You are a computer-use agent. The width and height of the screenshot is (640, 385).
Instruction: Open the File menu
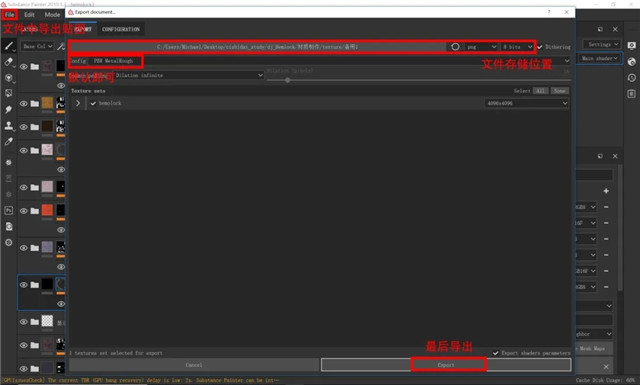(x=9, y=15)
